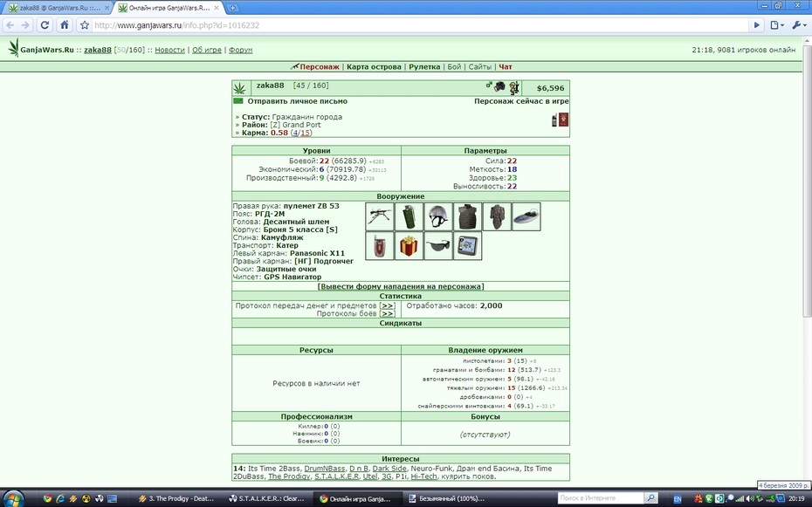Click the GanjaWars leaf logo in header
Viewport: 812px width, 507px height.
[x=13, y=48]
